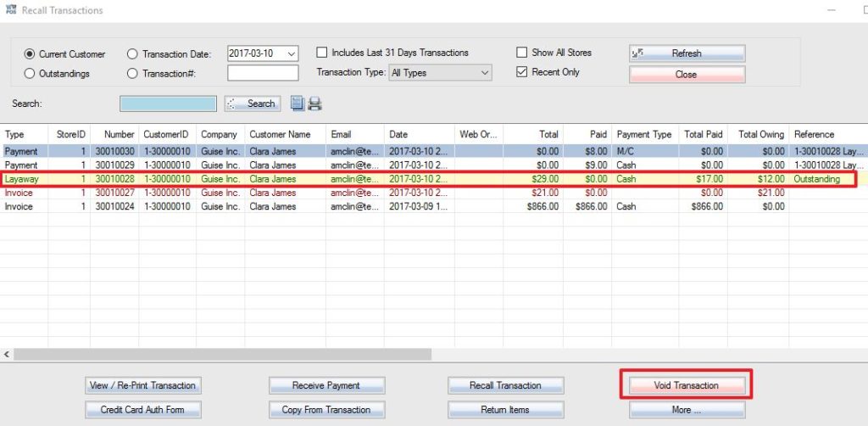The image size is (868, 426).
Task: Open the More ... options button
Action: [687, 410]
